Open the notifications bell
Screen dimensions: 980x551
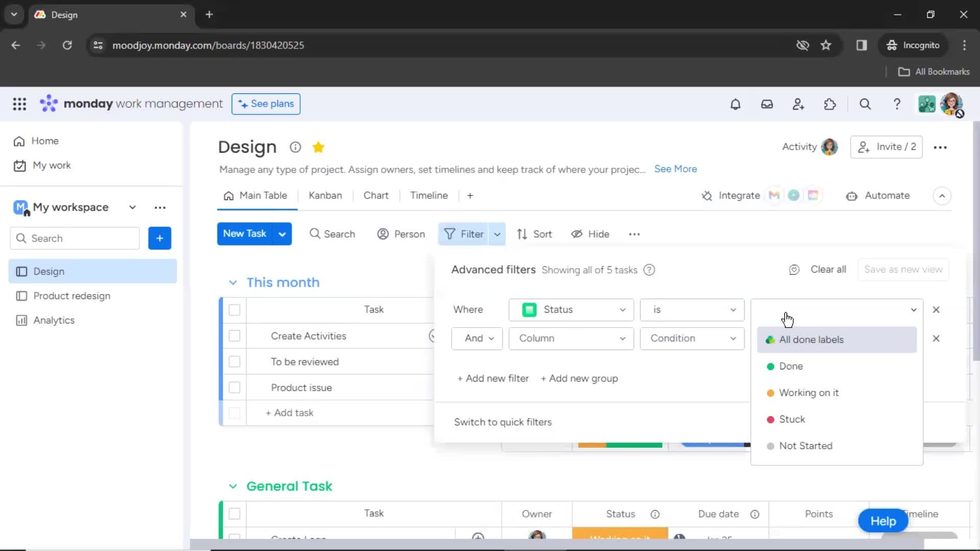coord(735,104)
